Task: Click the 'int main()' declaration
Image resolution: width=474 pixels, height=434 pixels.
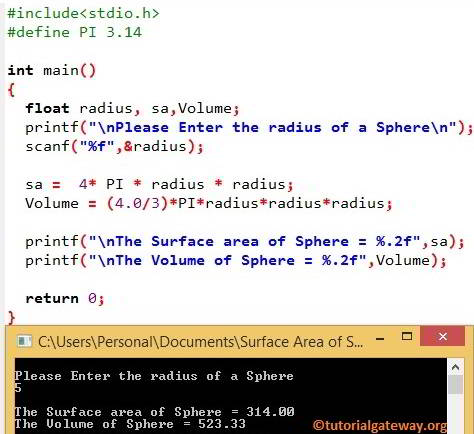Action: tap(52, 70)
